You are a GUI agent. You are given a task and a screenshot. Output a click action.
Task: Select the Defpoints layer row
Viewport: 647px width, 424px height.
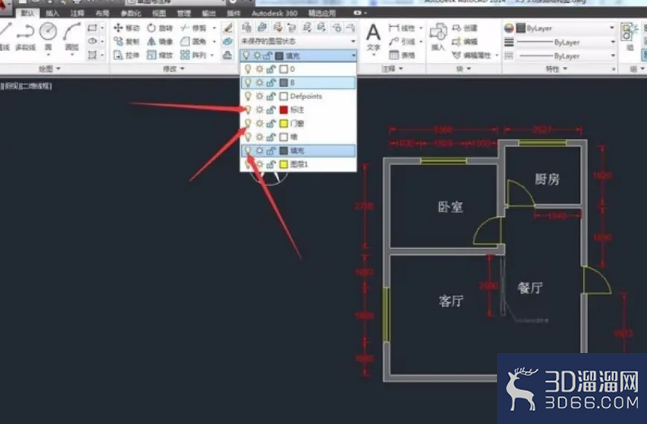(298, 96)
